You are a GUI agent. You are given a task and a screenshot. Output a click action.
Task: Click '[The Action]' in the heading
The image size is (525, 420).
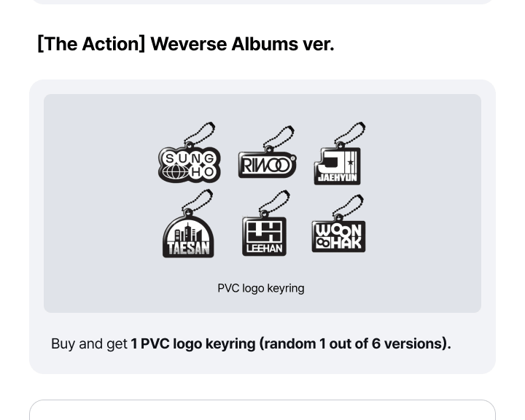tap(91, 44)
